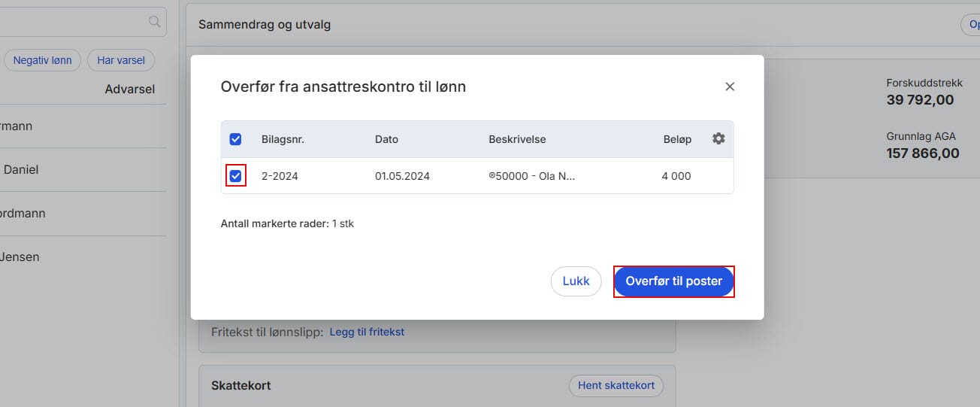The image size is (980, 407).
Task: Click the Lukk button
Action: click(x=576, y=281)
